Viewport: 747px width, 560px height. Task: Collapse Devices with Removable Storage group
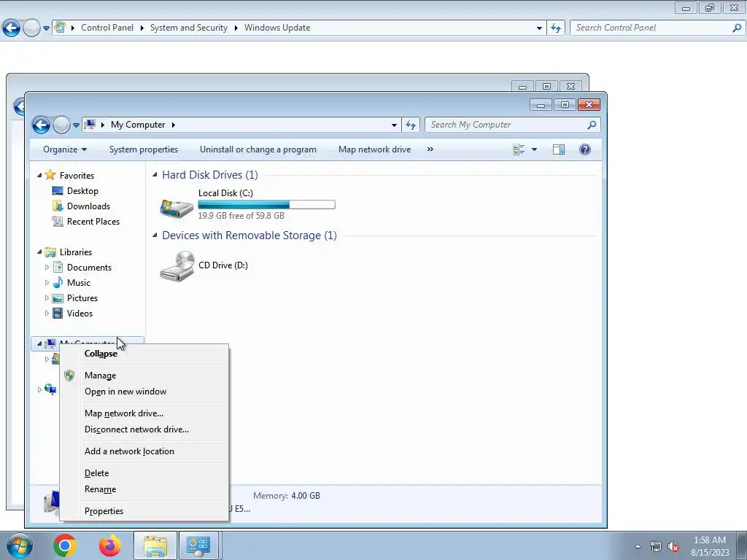pos(155,236)
